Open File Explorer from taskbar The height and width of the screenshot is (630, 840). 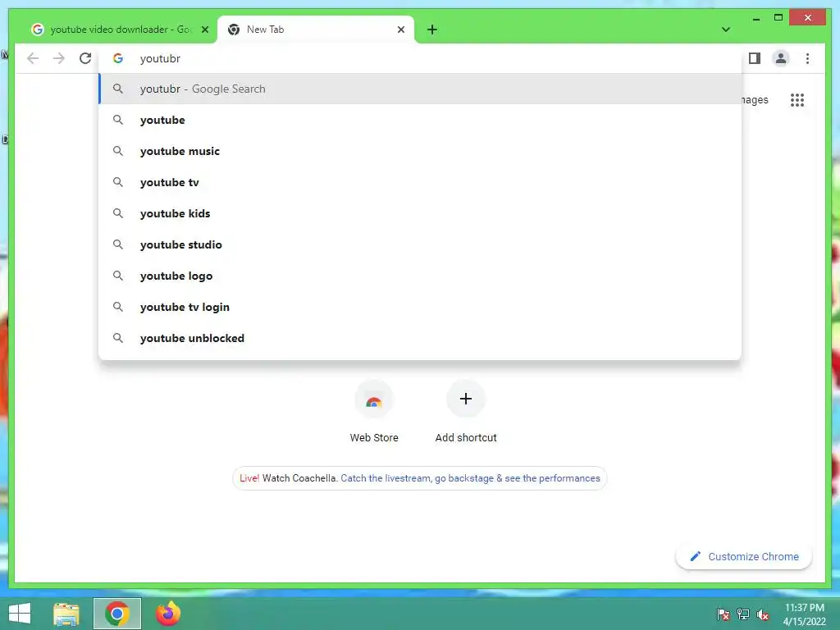(66, 614)
